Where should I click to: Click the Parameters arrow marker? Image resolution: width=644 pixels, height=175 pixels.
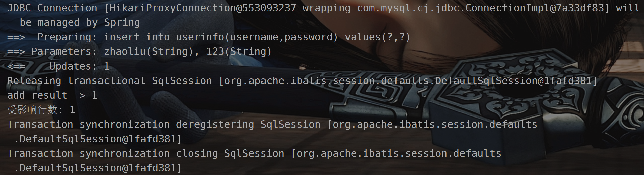point(16,52)
